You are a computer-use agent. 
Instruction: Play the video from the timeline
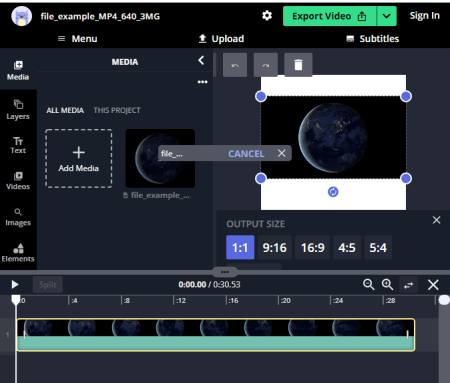[15, 285]
